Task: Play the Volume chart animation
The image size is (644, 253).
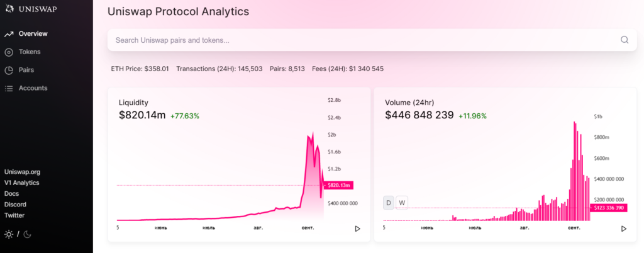Action: click(x=624, y=228)
